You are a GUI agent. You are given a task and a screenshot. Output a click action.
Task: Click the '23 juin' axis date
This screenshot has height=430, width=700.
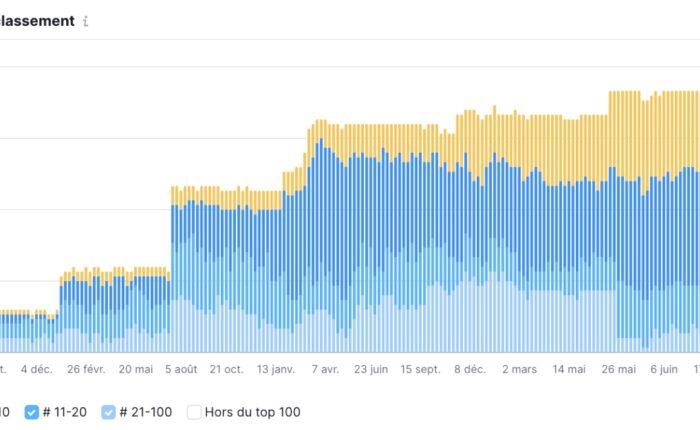pos(371,369)
